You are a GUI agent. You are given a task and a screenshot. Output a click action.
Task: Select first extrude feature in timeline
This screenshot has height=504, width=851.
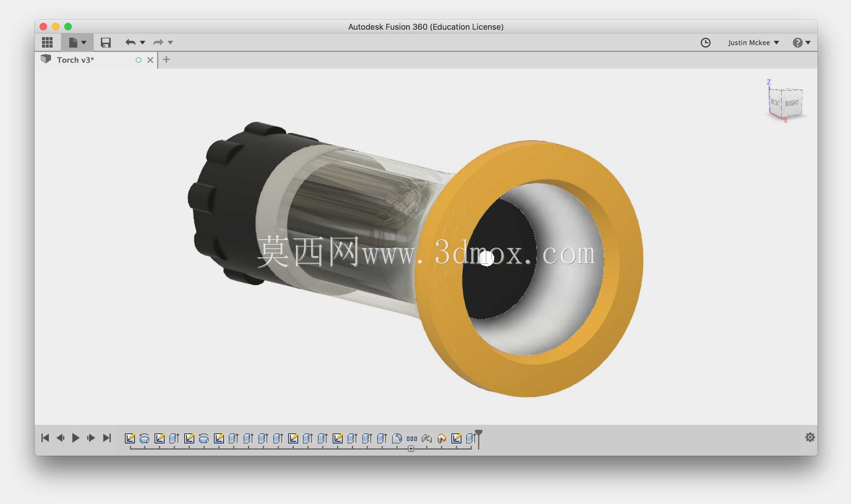[x=174, y=438]
